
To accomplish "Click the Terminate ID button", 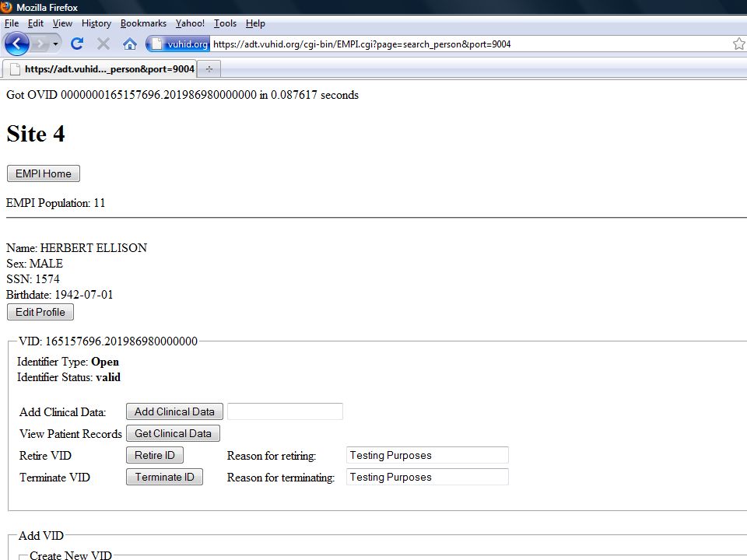I will click(x=164, y=477).
